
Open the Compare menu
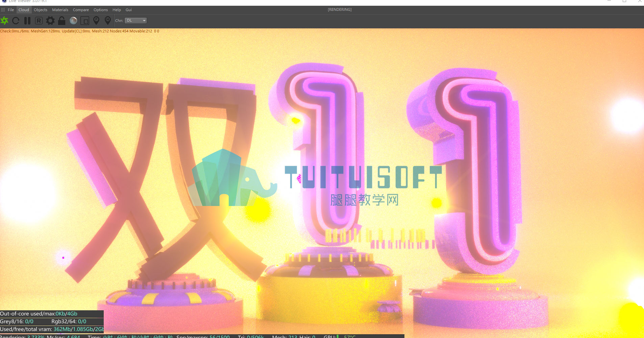81,10
